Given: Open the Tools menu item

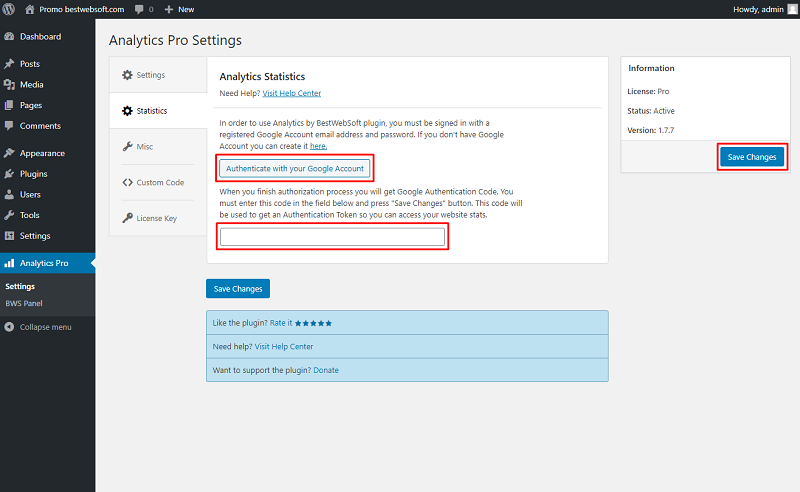Looking at the screenshot, I should [x=47, y=215].
